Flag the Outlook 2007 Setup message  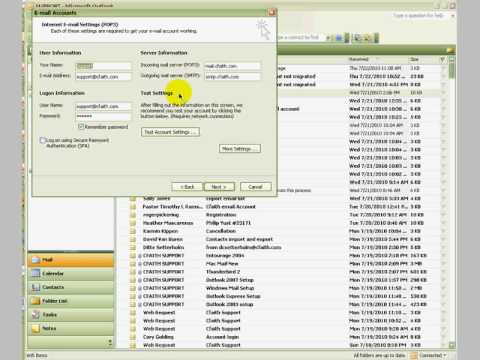[443, 280]
